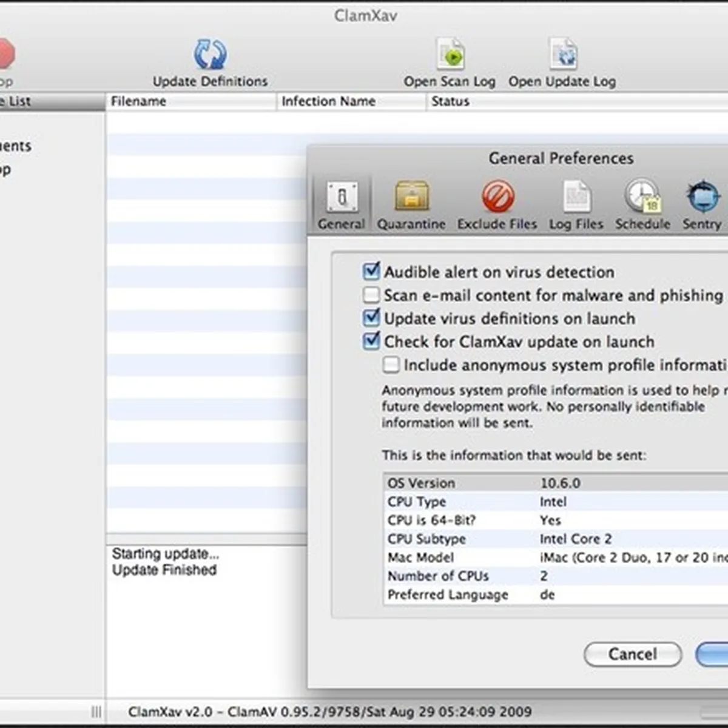Click the 'Update Finished' log line
The image size is (728, 728).
(164, 570)
